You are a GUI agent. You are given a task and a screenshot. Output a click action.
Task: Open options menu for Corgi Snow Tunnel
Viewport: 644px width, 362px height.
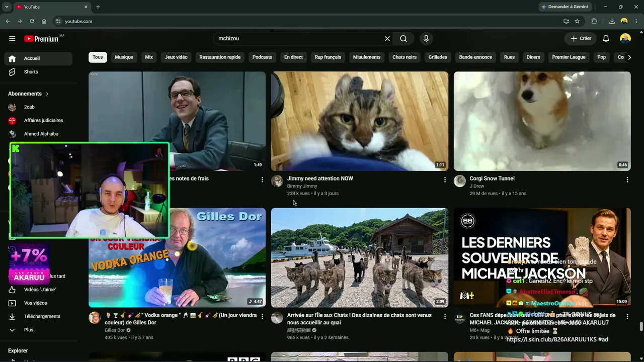pos(627,179)
